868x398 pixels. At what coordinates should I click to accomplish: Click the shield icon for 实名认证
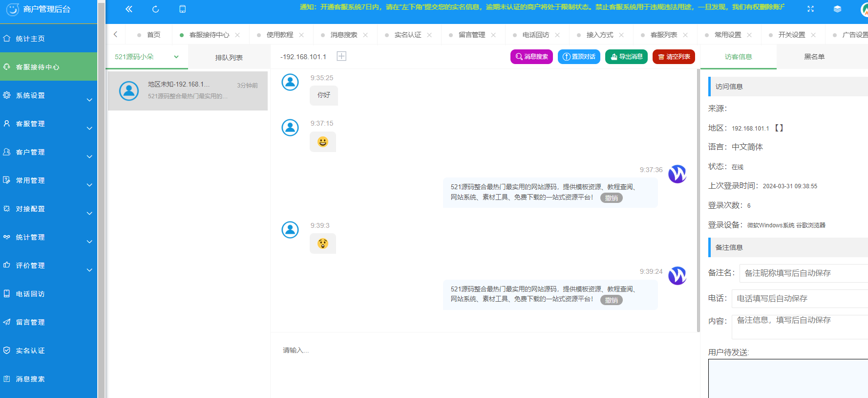coord(7,350)
